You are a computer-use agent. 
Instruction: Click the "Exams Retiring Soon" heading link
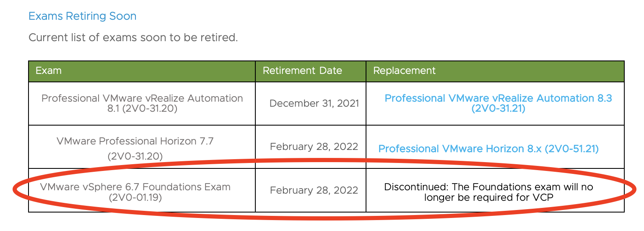coord(82,16)
